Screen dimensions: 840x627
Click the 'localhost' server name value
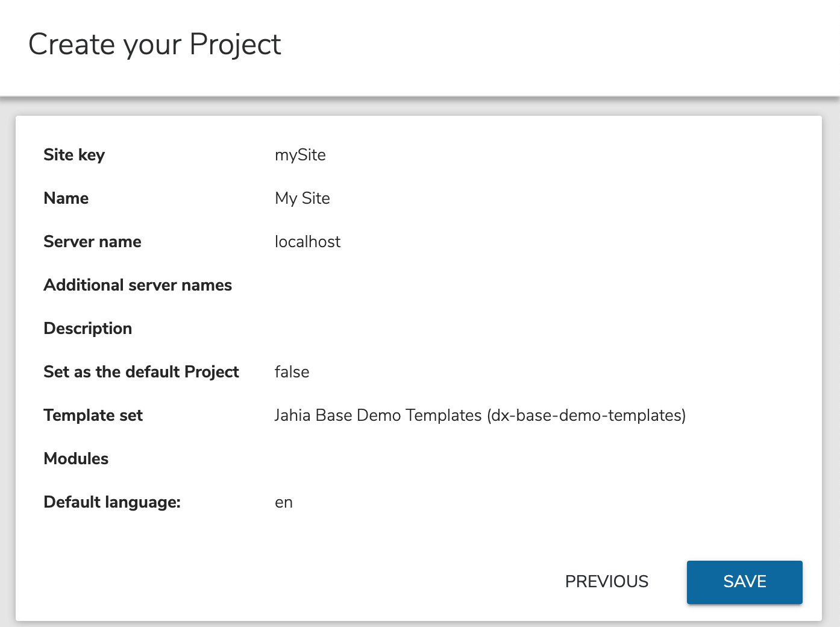point(307,242)
